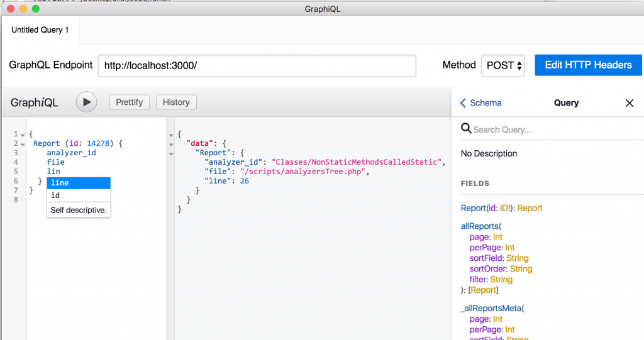Screen dimensions: 644x340
Task: Click "Classes/NonStaticMethodsCalledStatic" result value
Action: [x=357, y=162]
